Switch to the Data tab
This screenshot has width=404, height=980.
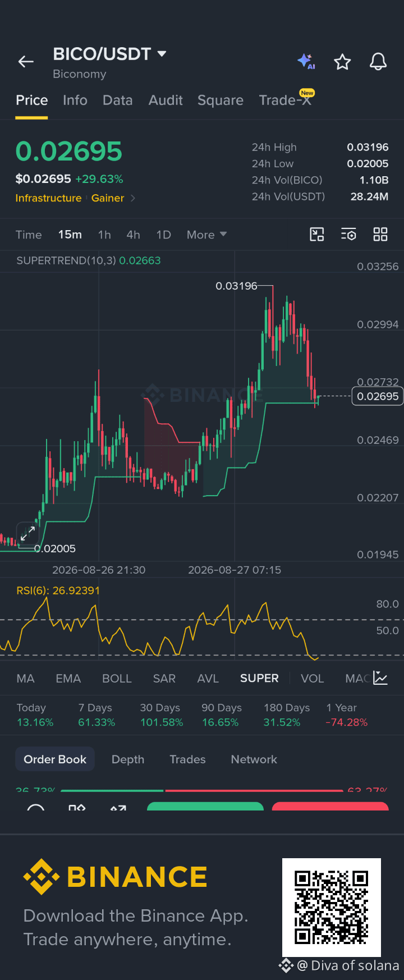point(118,100)
